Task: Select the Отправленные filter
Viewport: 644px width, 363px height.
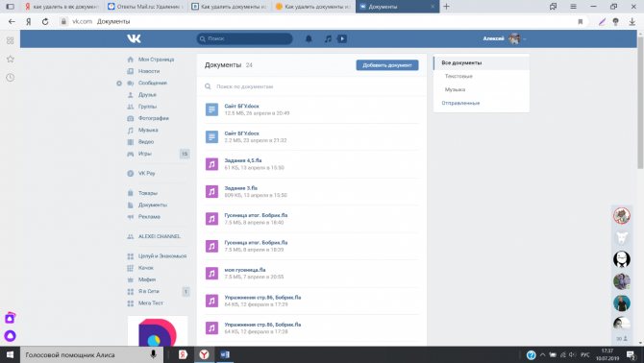Action: 460,103
